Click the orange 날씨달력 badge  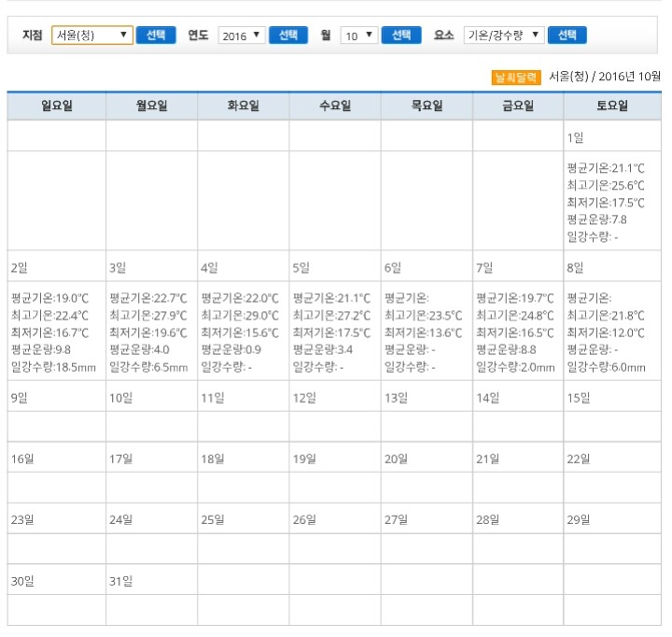pyautogui.click(x=516, y=78)
